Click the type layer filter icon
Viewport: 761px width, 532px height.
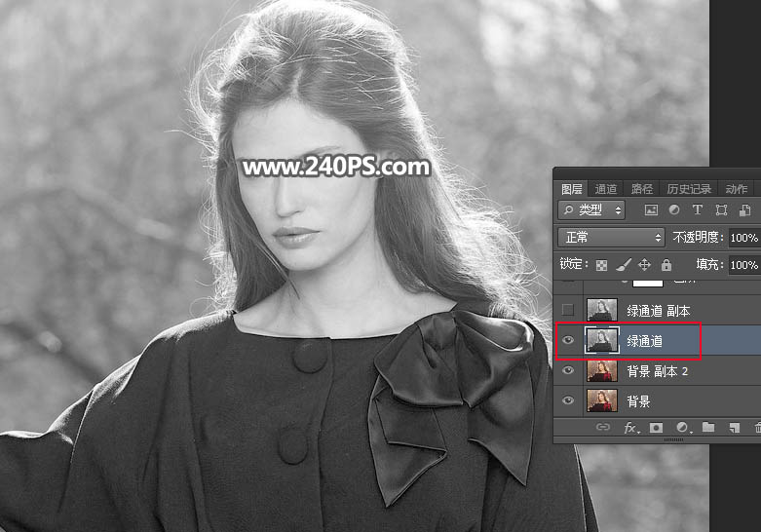pos(698,210)
